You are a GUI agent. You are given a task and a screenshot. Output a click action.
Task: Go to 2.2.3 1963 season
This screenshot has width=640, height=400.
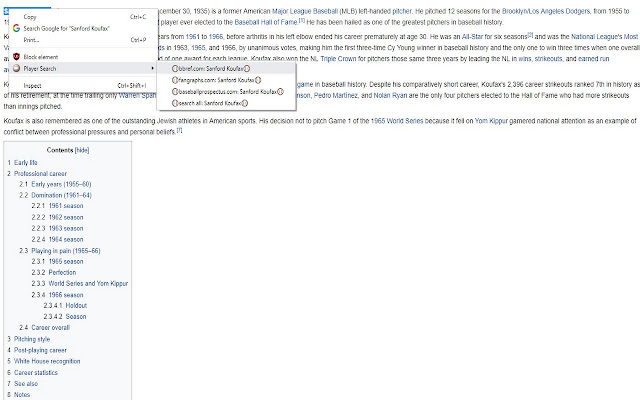57,229
